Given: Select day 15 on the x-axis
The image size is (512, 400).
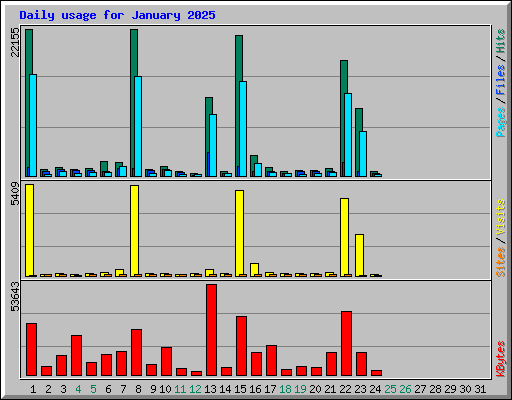Looking at the screenshot, I should [240, 389].
